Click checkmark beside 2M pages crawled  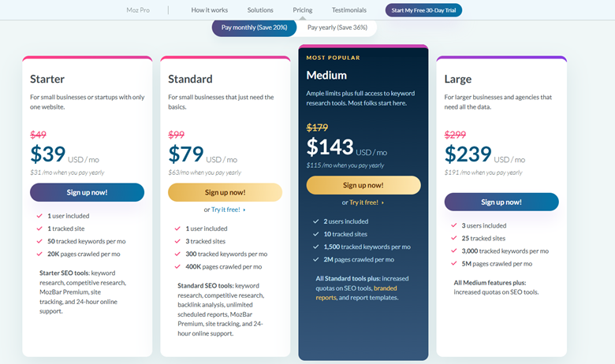(315, 259)
